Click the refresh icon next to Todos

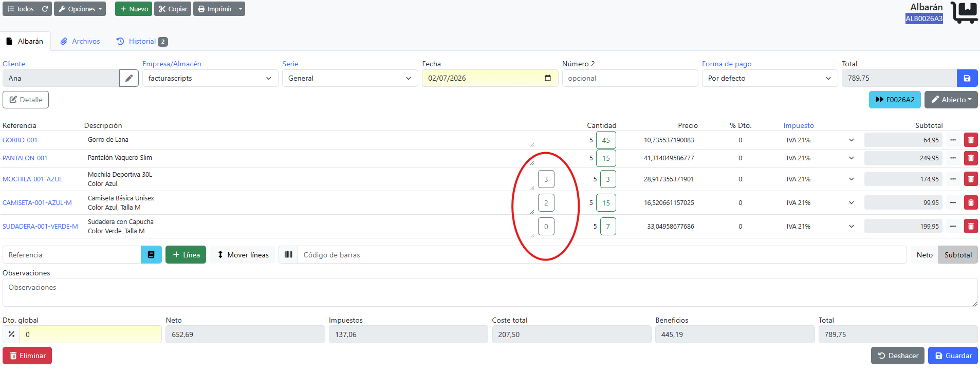click(x=45, y=9)
